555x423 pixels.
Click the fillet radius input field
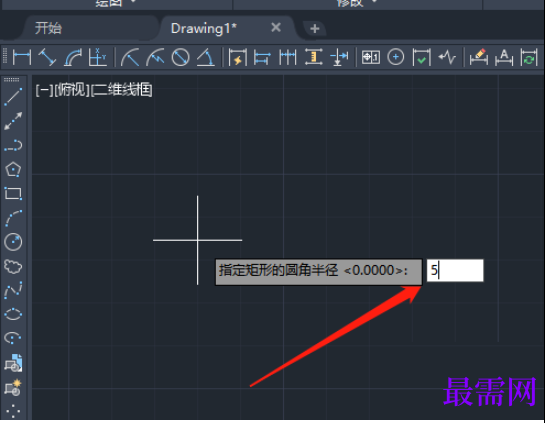[x=455, y=270]
